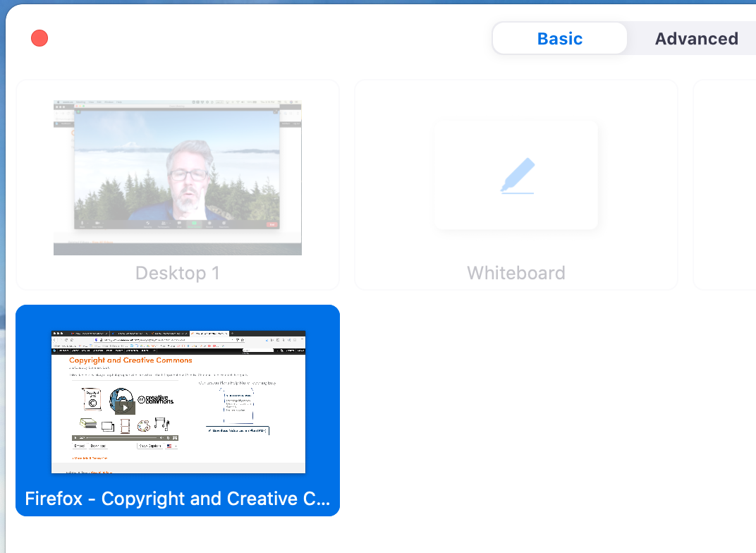Click the 'Firefox - Copyright and Creative C...' caption
This screenshot has height=553, width=756.
(178, 499)
